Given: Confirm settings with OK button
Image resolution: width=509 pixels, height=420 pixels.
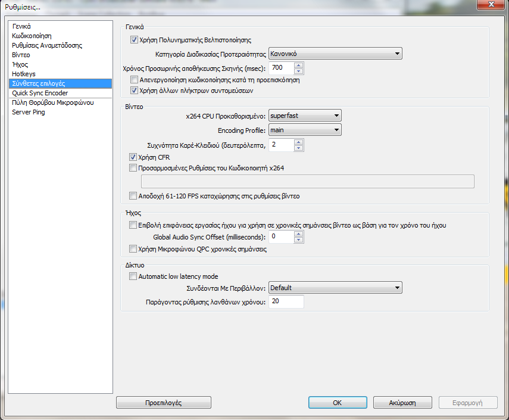Looking at the screenshot, I should [x=338, y=403].
